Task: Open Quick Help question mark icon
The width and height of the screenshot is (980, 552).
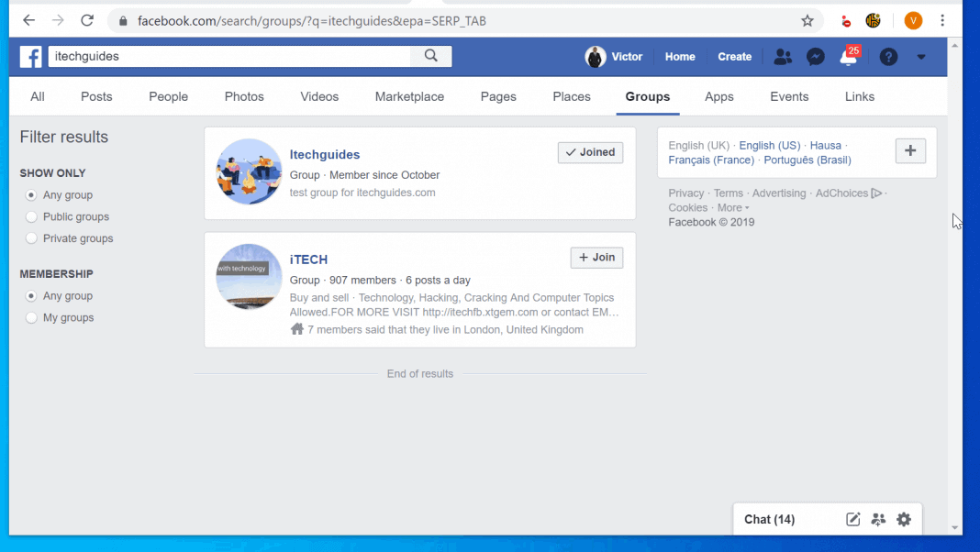Action: click(888, 57)
